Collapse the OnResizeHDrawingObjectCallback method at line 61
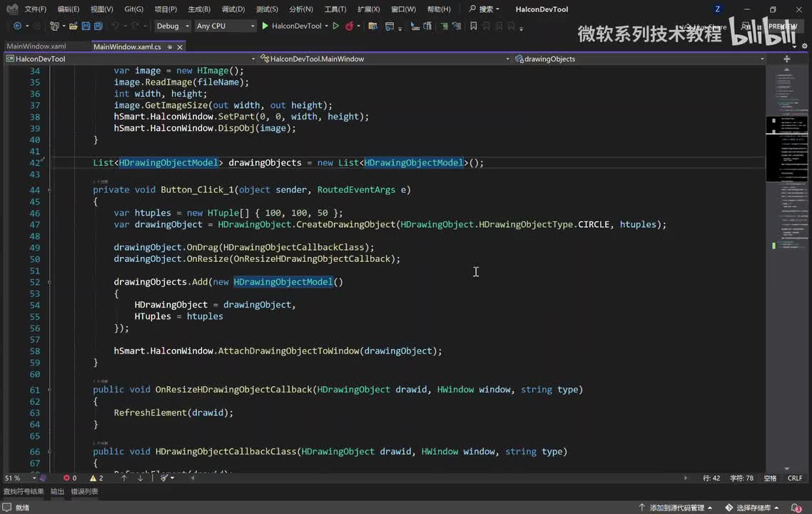The image size is (812, 514). point(49,390)
